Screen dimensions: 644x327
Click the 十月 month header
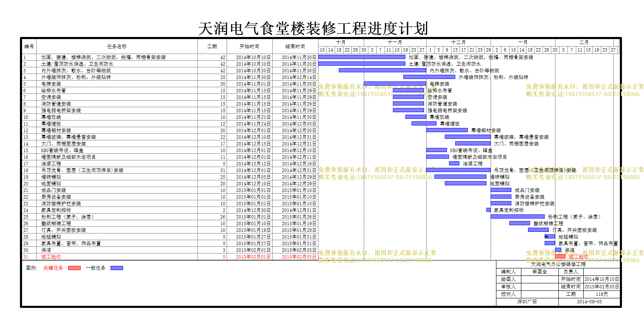(341, 42)
